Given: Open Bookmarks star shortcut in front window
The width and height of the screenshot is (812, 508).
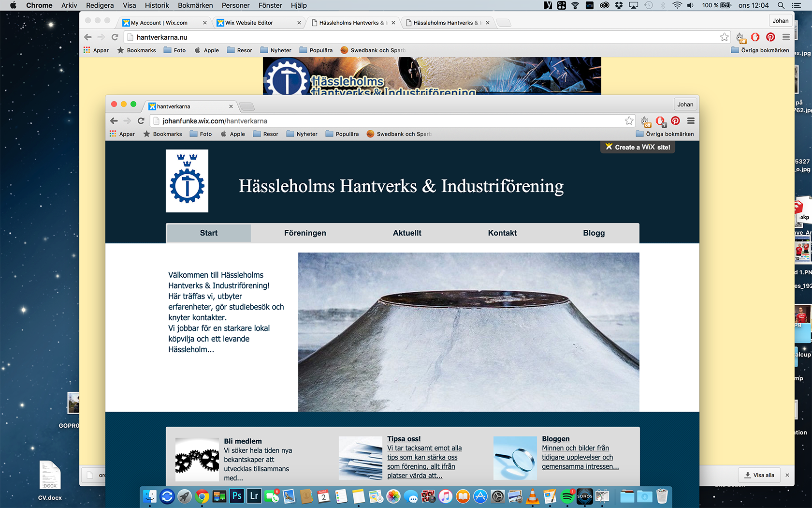Looking at the screenshot, I should coord(162,134).
